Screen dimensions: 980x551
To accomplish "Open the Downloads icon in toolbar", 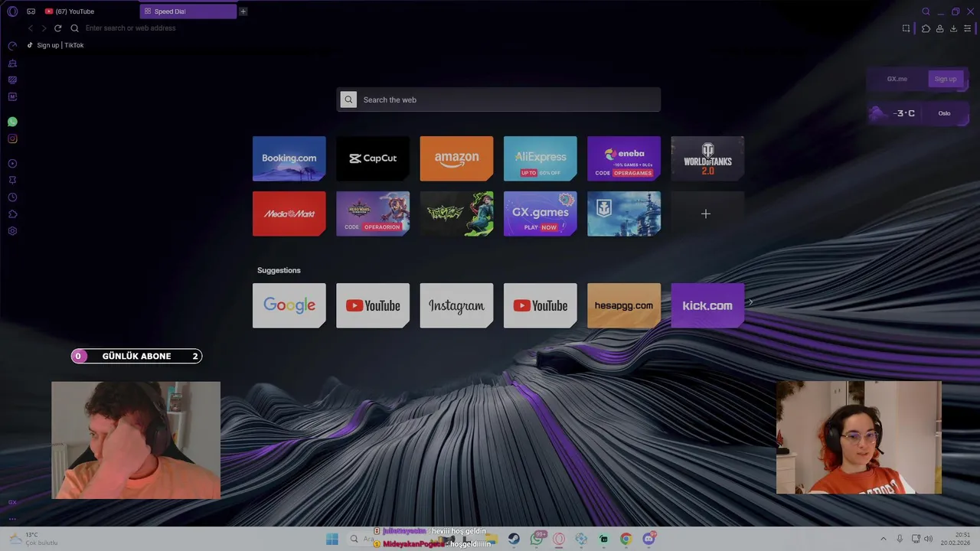I will coord(953,28).
